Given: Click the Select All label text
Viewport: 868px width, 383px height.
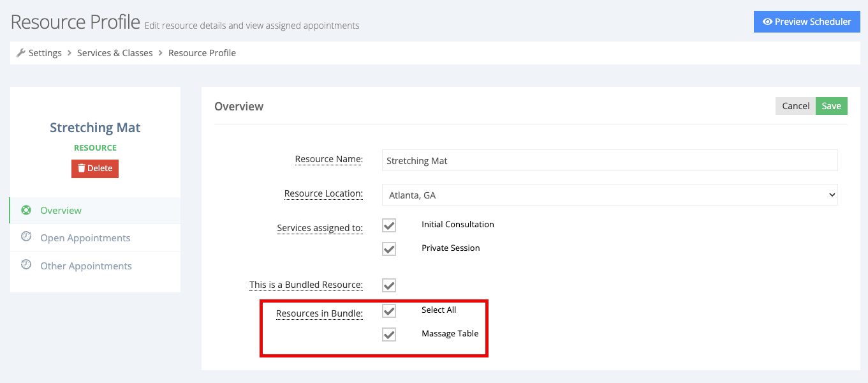Looking at the screenshot, I should pos(439,310).
